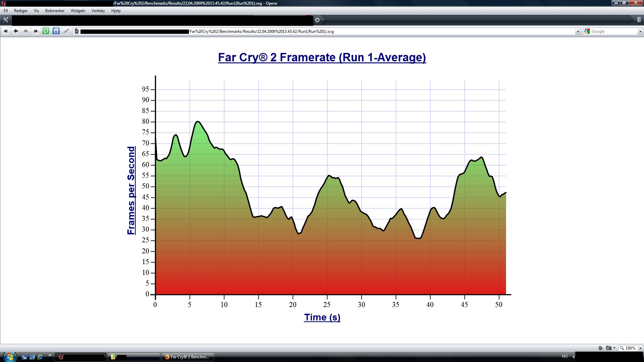
Task: Click the Time (s) axis label
Action: click(322, 317)
